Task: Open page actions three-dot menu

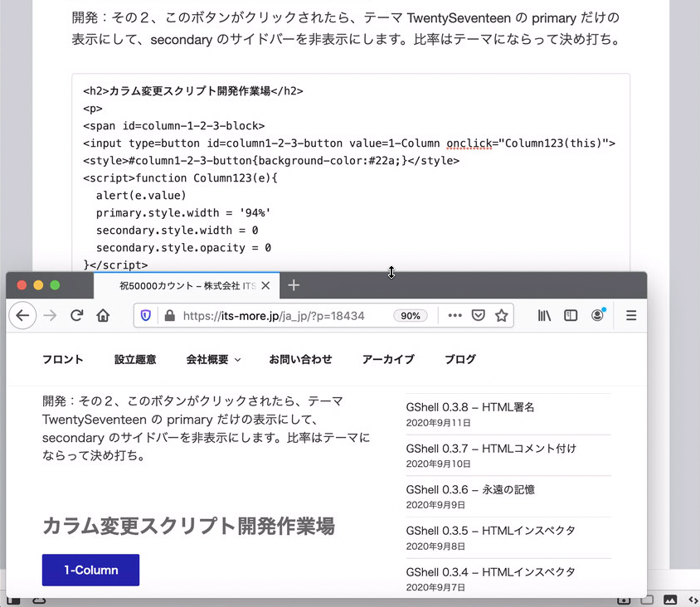Action: [455, 315]
